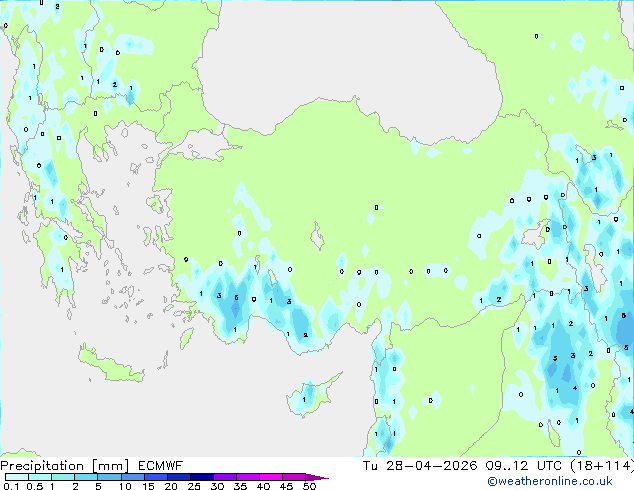The image size is (634, 490).
Task: Click the legend label '0.5'
Action: pos(35,486)
